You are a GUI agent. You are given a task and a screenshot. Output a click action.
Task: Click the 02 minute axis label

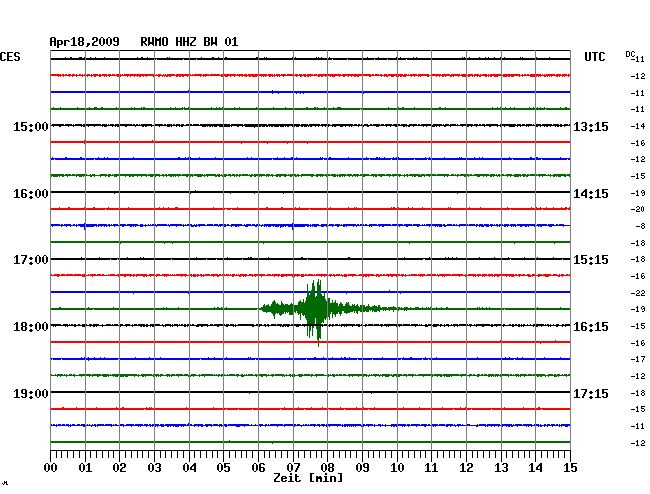tap(119, 468)
